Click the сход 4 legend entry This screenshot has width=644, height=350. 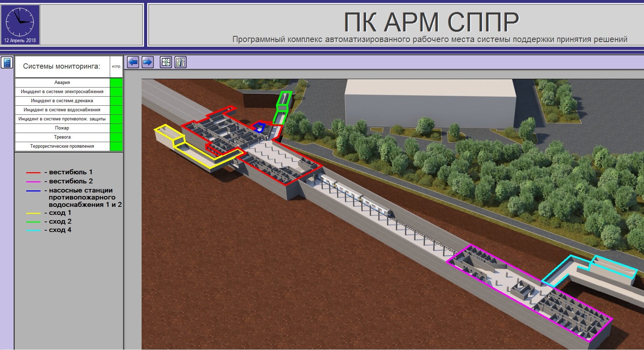click(x=60, y=230)
